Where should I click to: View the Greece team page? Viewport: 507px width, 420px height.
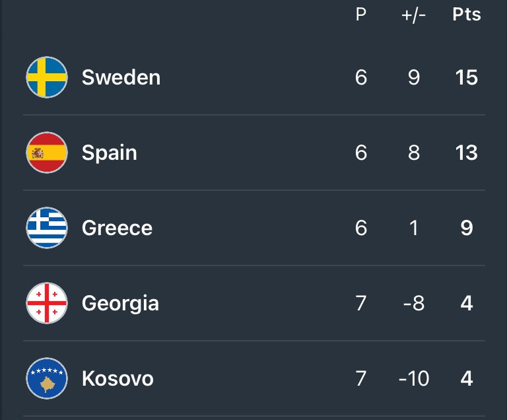coord(117,228)
